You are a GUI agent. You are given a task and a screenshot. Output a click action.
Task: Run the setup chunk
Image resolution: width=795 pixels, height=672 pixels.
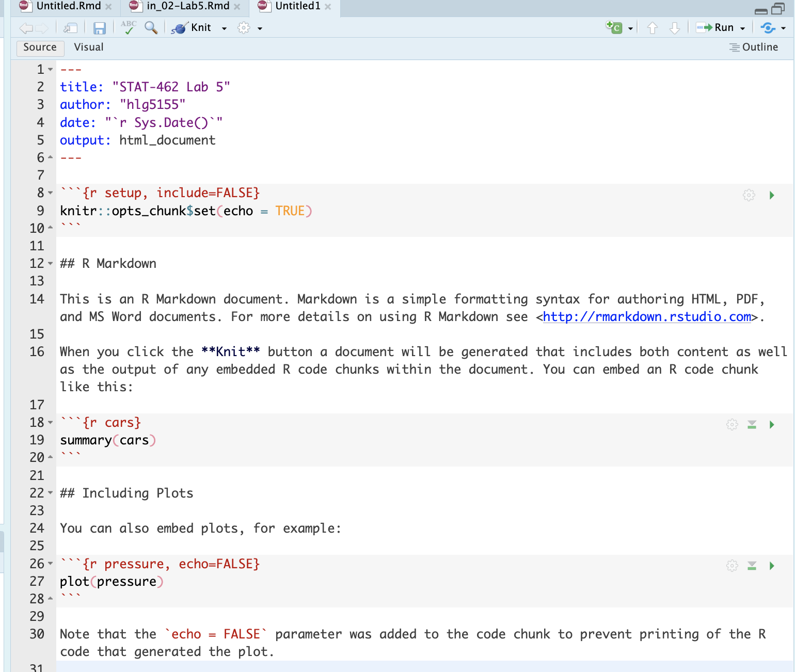coord(772,195)
